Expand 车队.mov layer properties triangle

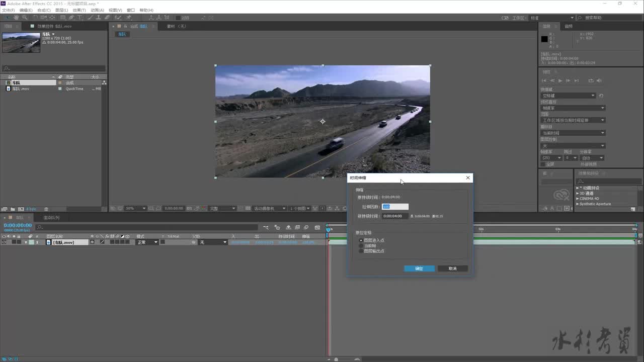coord(27,242)
